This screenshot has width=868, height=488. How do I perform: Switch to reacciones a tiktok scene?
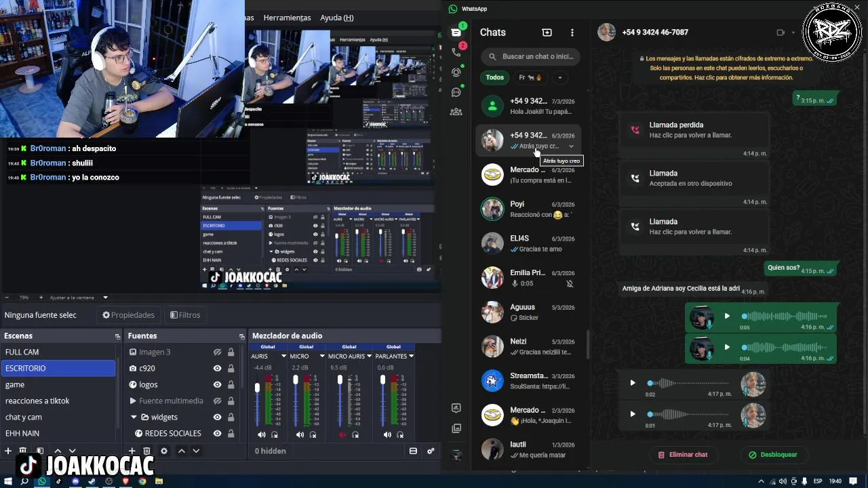pos(58,401)
